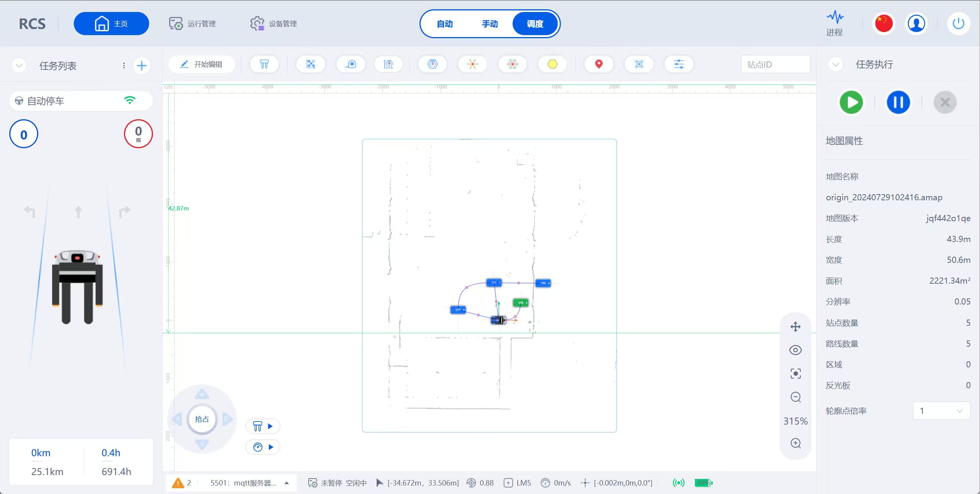The width and height of the screenshot is (980, 494).
Task: Click the tape measure tool icon
Action: point(350,64)
